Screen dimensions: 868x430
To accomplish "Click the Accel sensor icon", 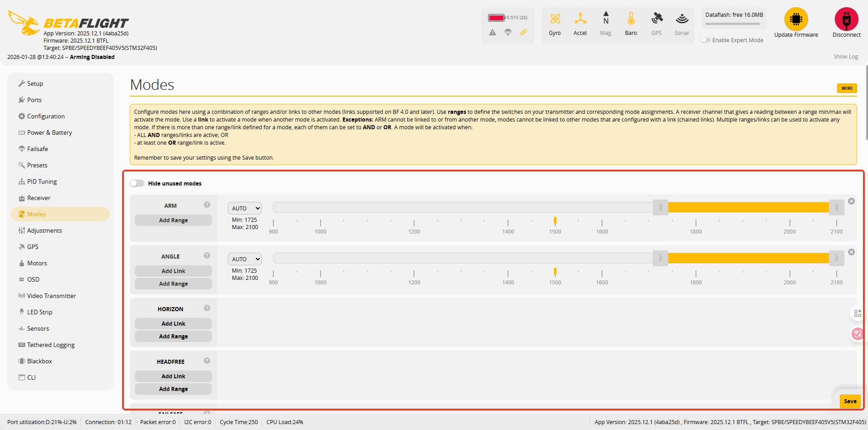I will pos(580,19).
